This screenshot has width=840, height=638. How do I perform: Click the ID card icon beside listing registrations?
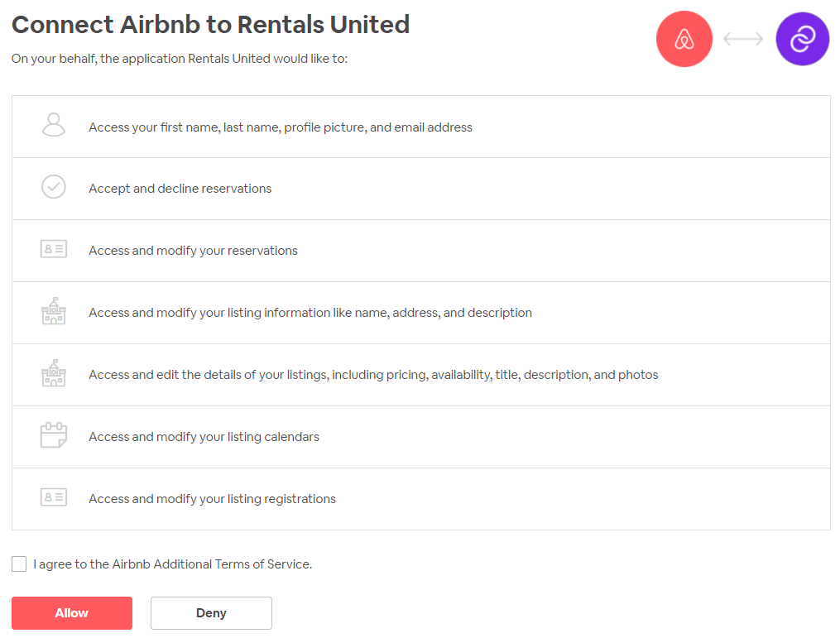(x=53, y=497)
